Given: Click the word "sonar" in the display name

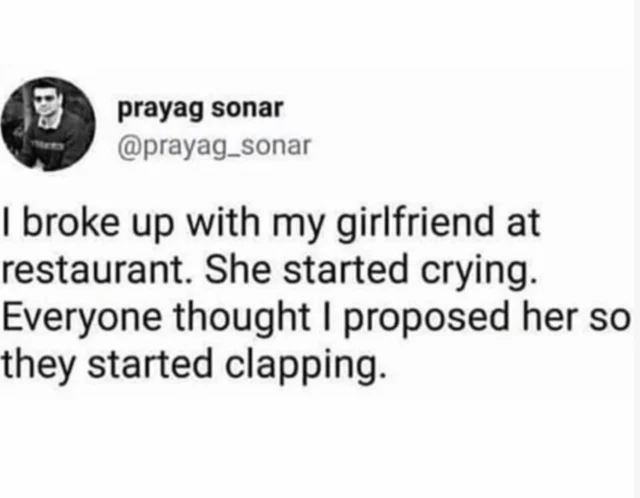Looking at the screenshot, I should pyautogui.click(x=254, y=108).
